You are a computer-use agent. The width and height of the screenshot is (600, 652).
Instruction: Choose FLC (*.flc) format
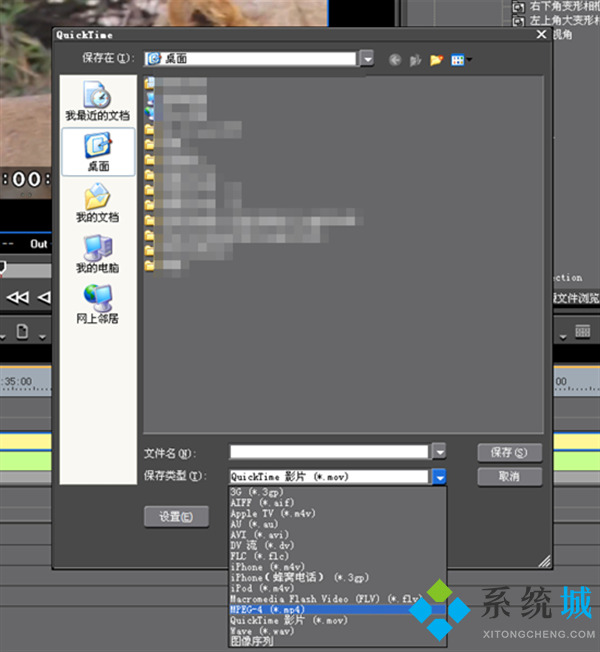point(338,556)
